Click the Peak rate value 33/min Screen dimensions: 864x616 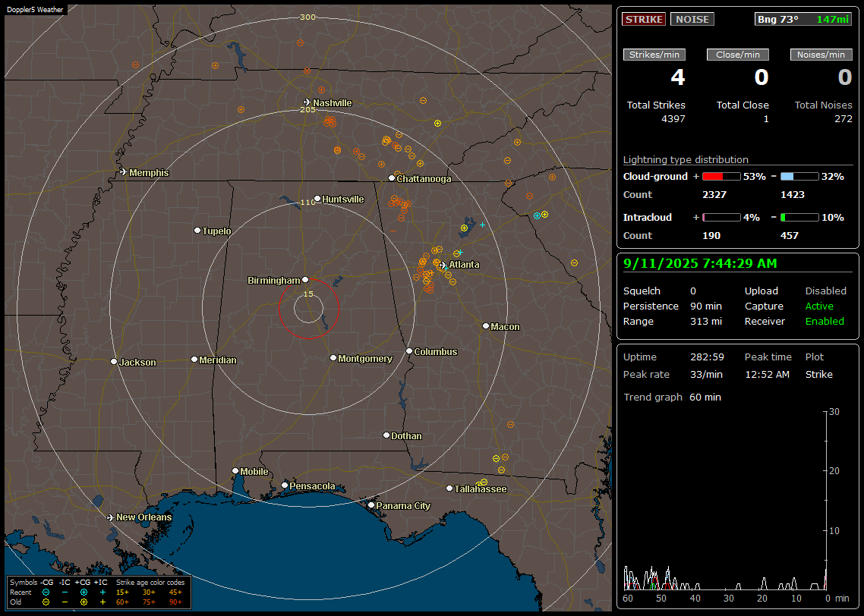point(707,374)
